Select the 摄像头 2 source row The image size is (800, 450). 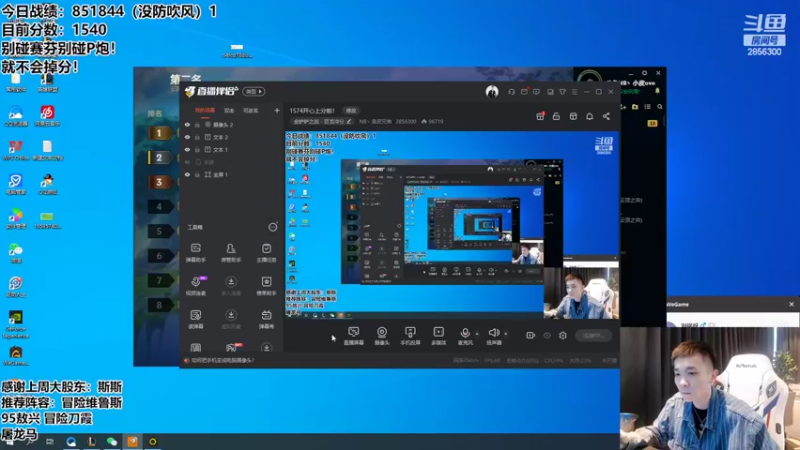pyautogui.click(x=232, y=124)
